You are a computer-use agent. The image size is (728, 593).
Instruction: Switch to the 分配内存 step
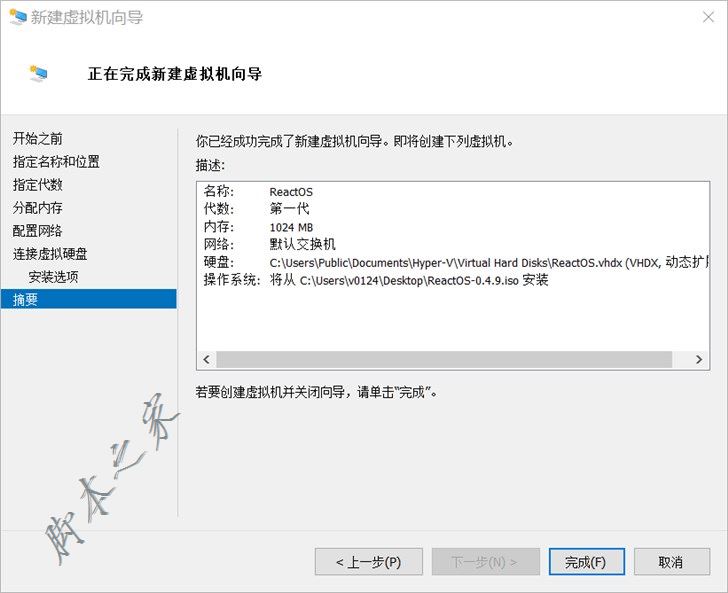tap(38, 208)
